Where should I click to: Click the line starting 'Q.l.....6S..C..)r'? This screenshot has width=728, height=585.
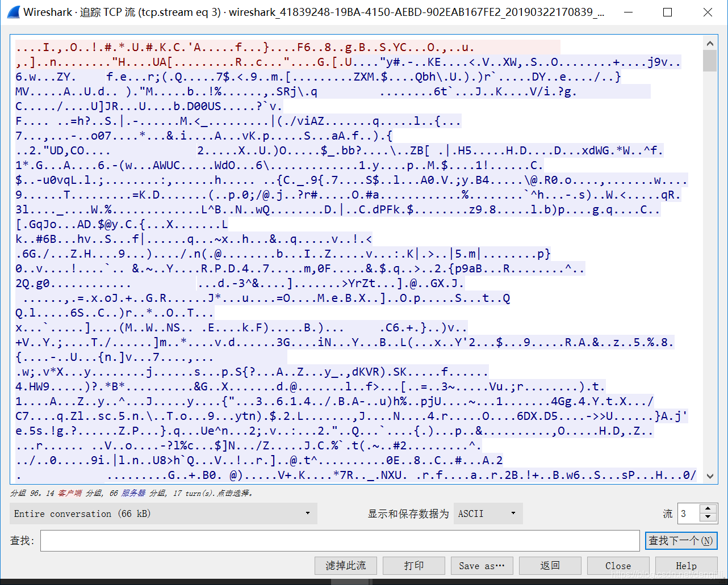(114, 313)
